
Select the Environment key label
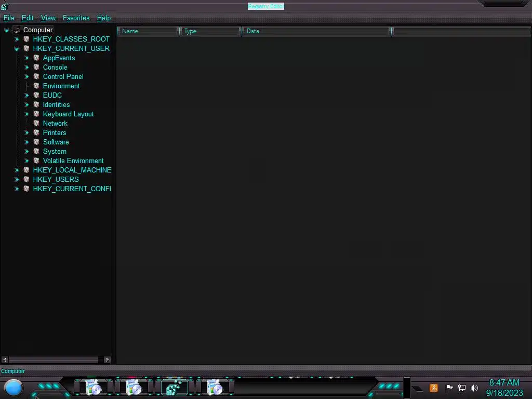pyautogui.click(x=61, y=86)
